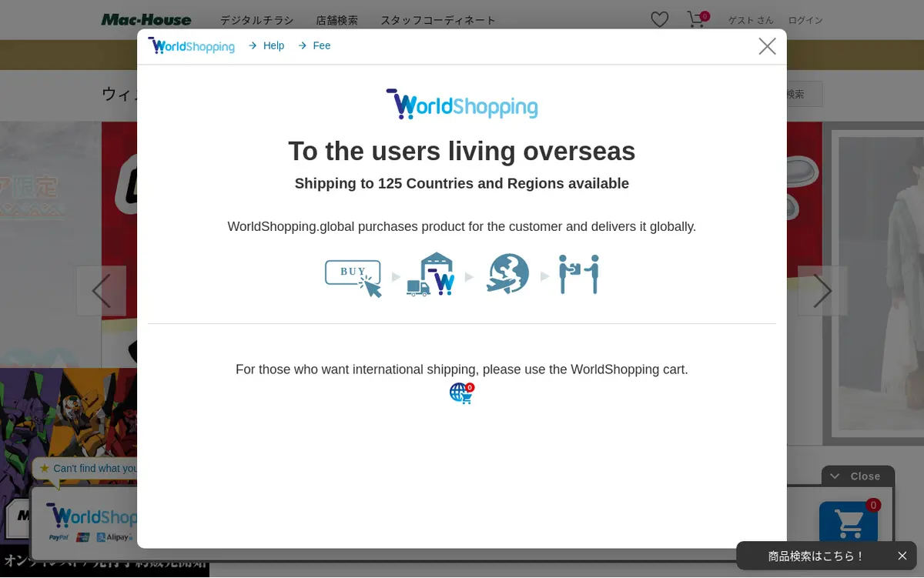Open the デジタルチラシ menu item
This screenshot has width=924, height=578.
(x=256, y=21)
